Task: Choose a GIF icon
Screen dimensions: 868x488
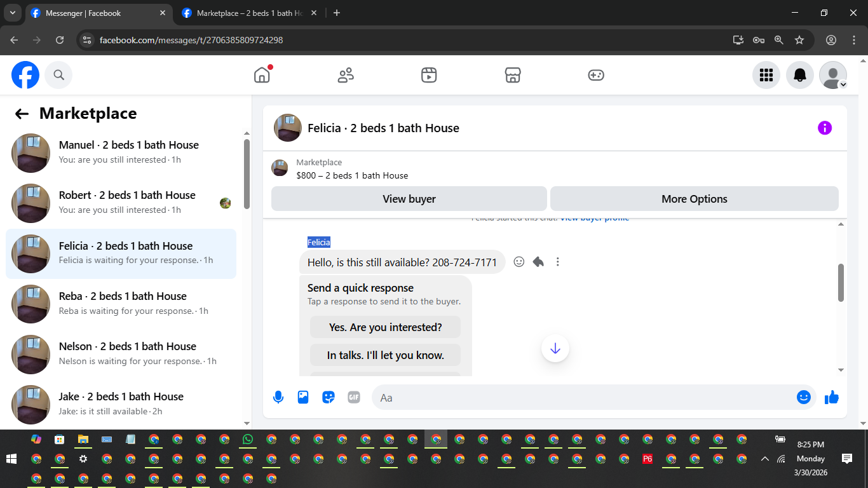Action: tap(354, 398)
